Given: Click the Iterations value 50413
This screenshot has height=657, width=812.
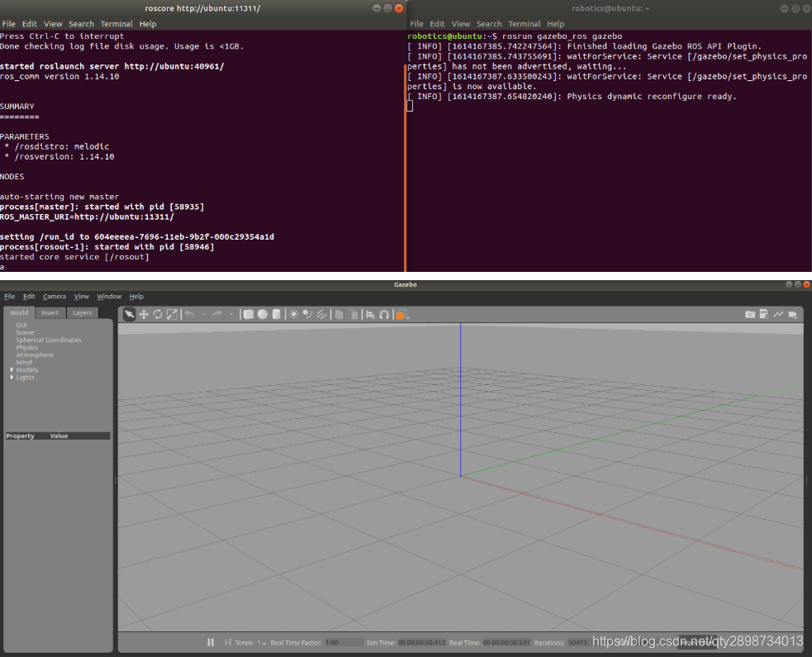Looking at the screenshot, I should coord(577,642).
